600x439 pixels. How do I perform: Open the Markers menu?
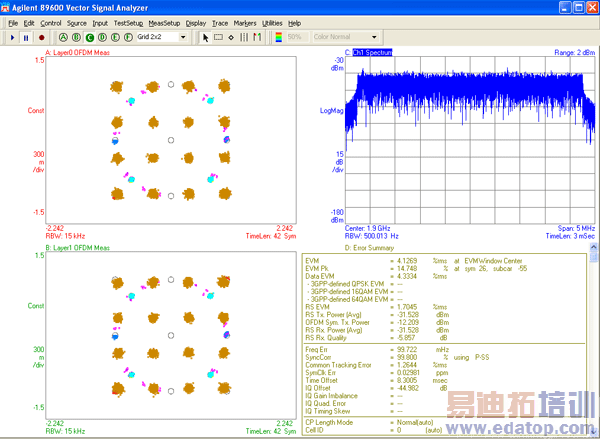[x=245, y=22]
